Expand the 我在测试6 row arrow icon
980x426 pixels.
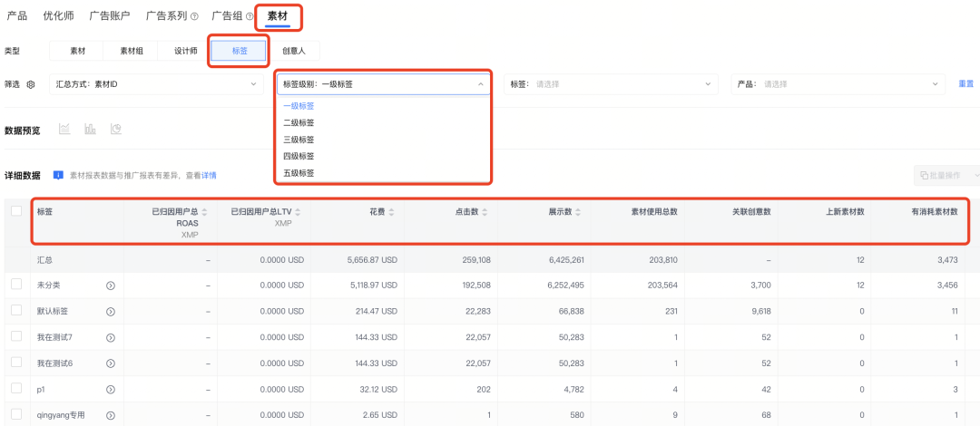pyautogui.click(x=111, y=363)
